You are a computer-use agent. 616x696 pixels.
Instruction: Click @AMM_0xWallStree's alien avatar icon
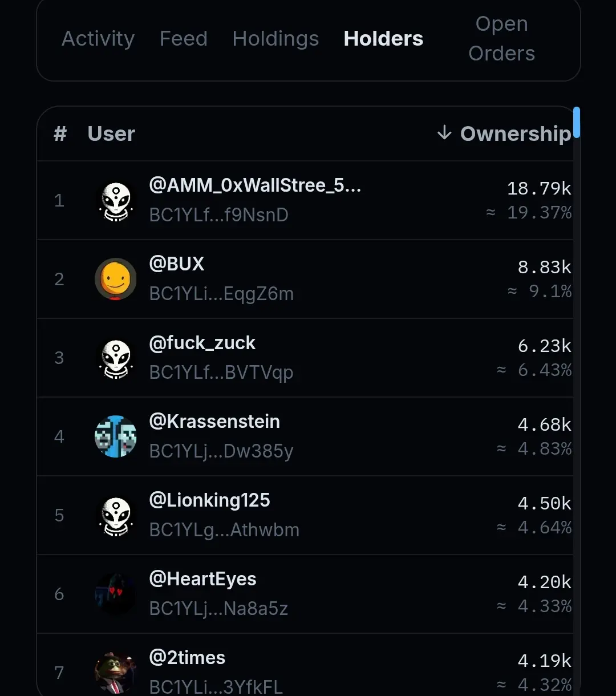click(x=116, y=200)
